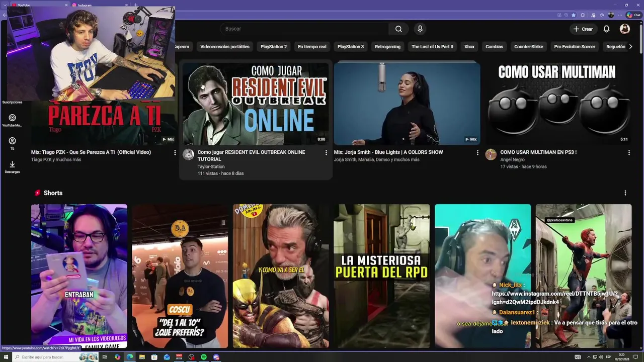Show more category chips with right arrow

631,47
